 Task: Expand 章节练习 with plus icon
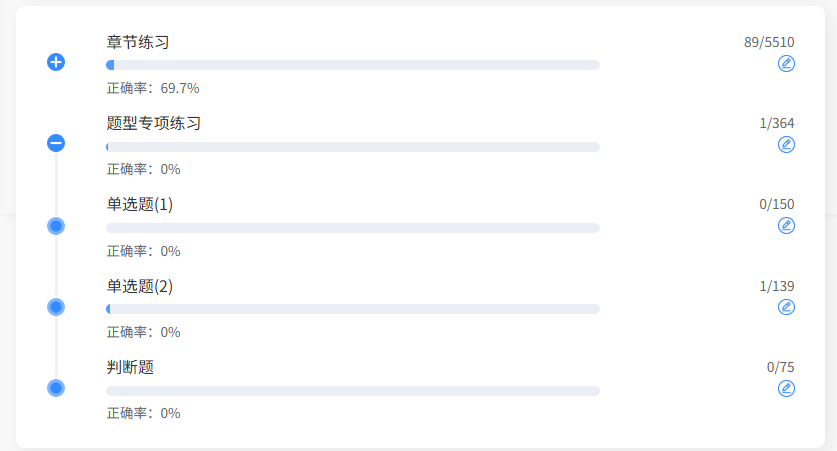click(56, 62)
